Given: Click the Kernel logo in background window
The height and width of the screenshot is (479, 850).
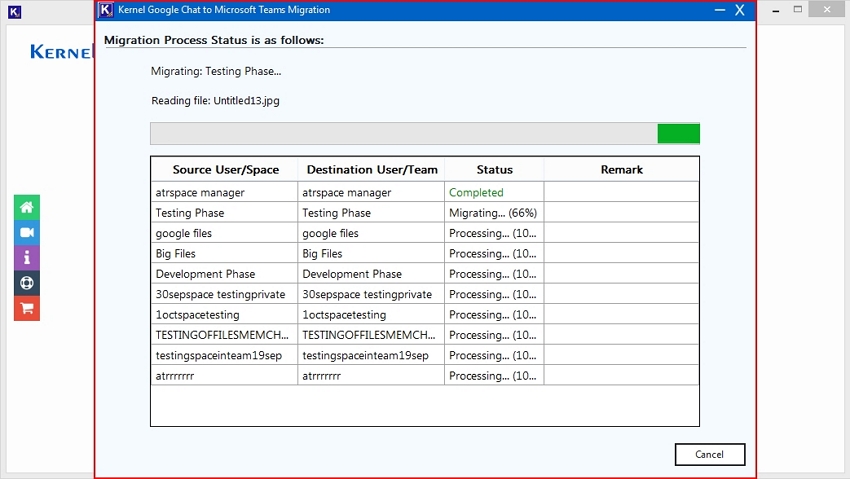Looking at the screenshot, I should pos(62,52).
